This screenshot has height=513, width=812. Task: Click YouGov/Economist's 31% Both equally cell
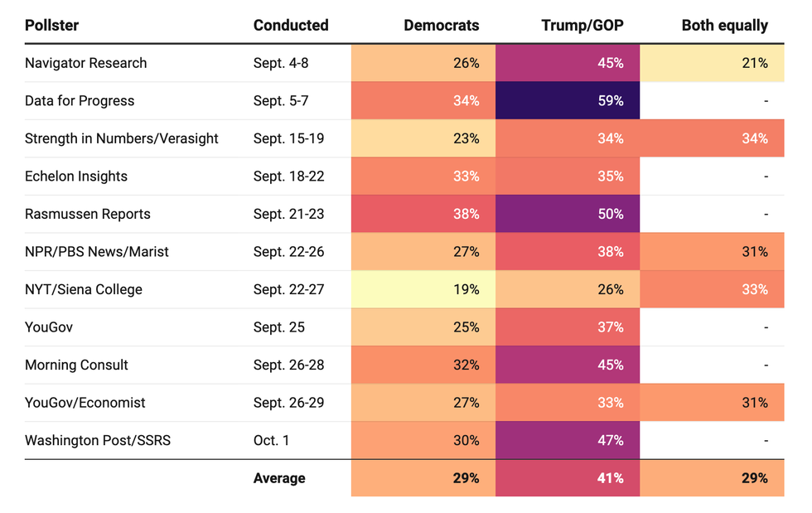712,403
